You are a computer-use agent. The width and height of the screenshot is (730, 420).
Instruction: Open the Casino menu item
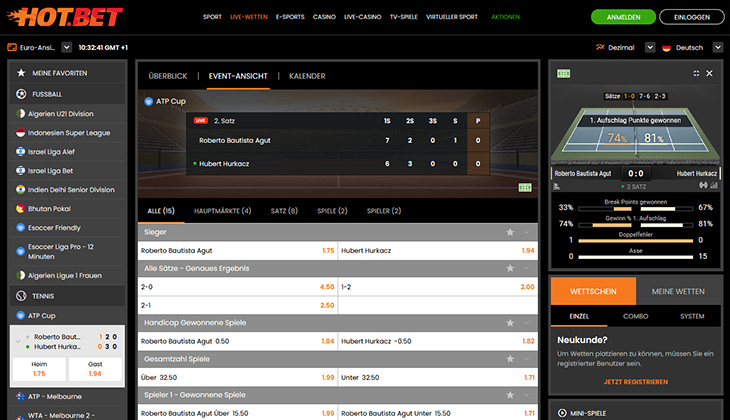pos(324,17)
